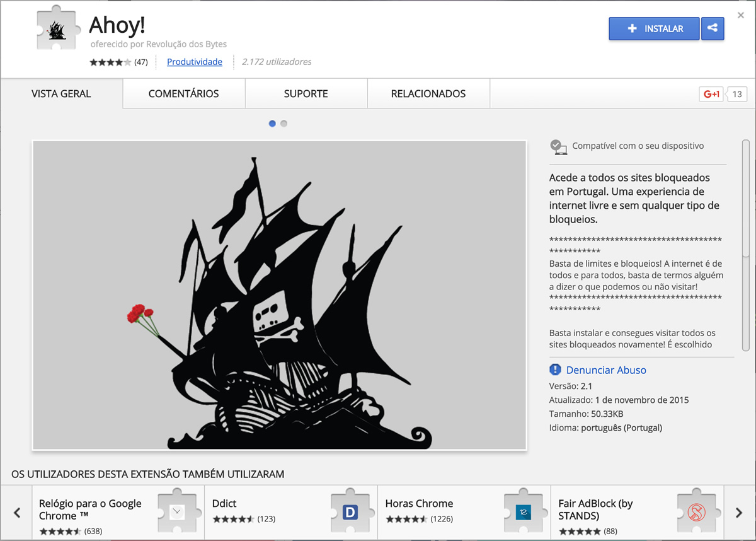Open the Ddict extension icon
This screenshot has height=541, width=756.
pos(350,512)
